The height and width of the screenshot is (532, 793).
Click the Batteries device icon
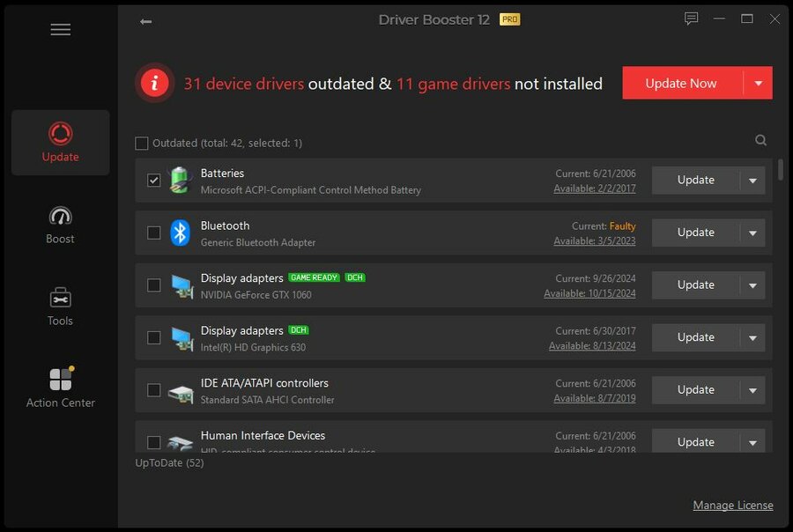pyautogui.click(x=180, y=180)
